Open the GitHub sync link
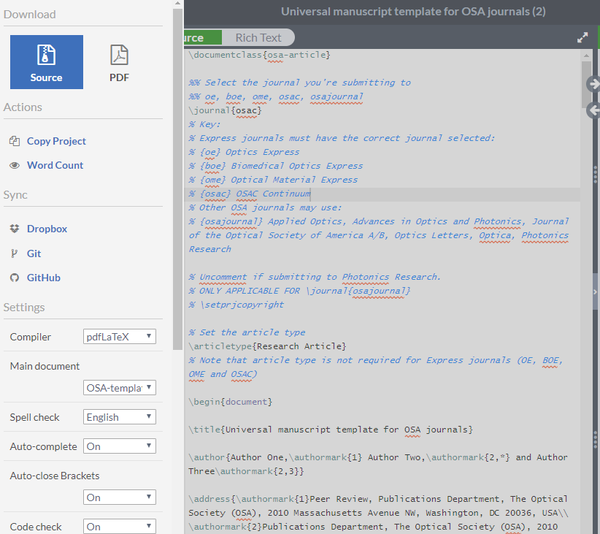Viewport: 600px width, 534px height. click(x=44, y=278)
